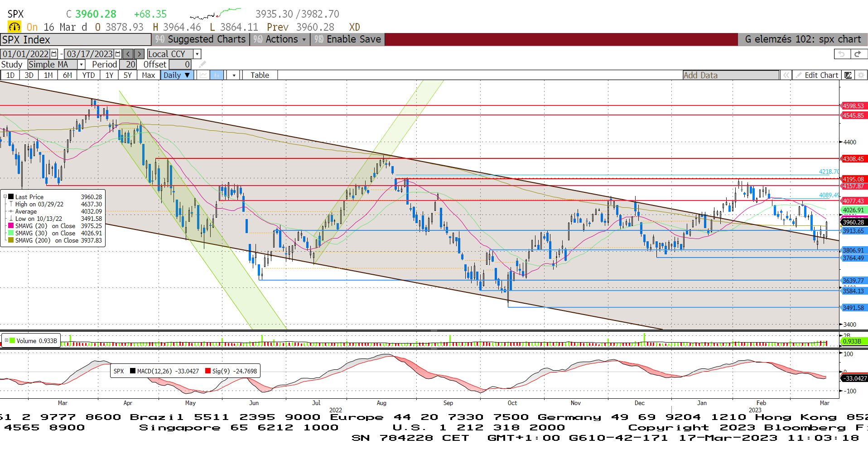Select the 1Y range tab

click(109, 75)
